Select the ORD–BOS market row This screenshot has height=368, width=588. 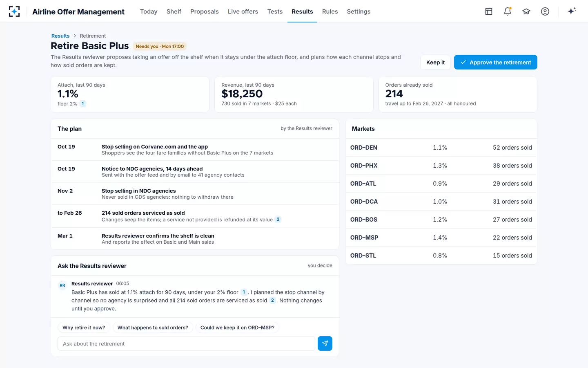pyautogui.click(x=441, y=220)
